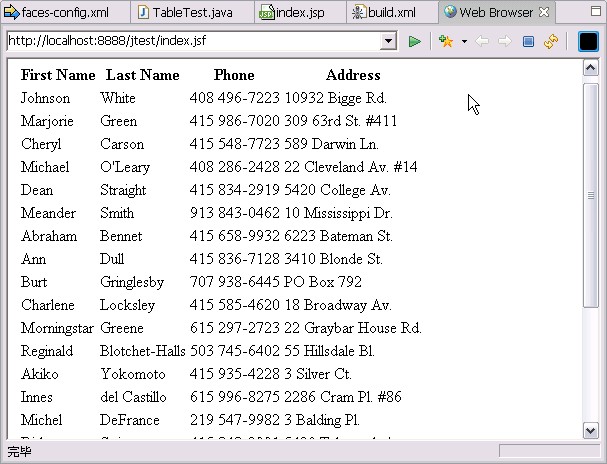Click the last name DeFrance
The image size is (607, 464).
130,420
